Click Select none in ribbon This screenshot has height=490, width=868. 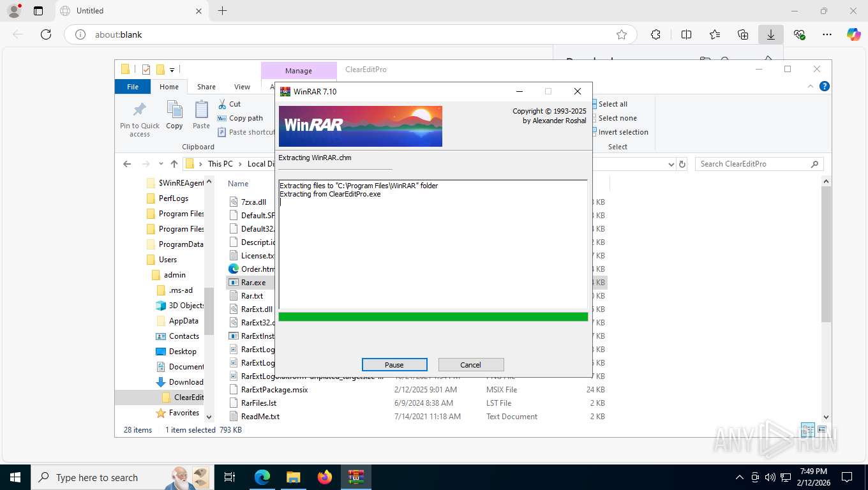pyautogui.click(x=617, y=118)
